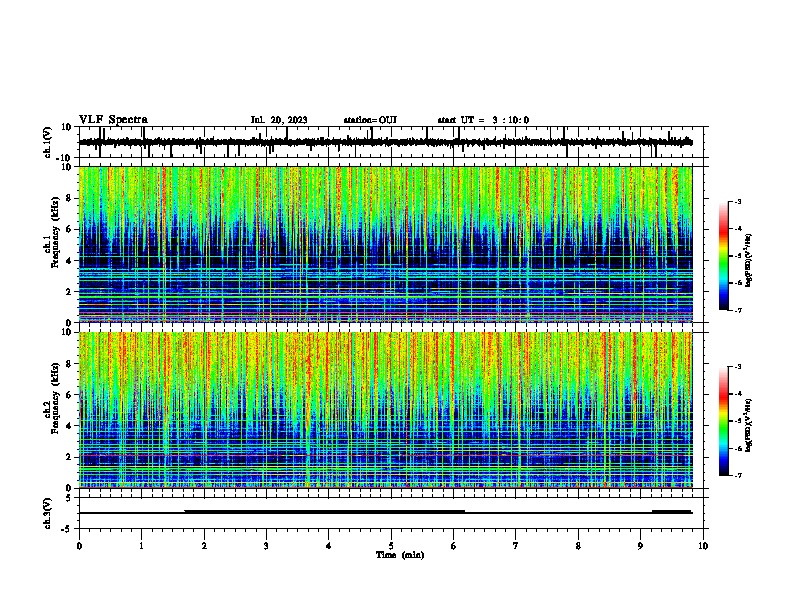Click time axis tick label "7"
The width and height of the screenshot is (792, 612).
point(516,546)
